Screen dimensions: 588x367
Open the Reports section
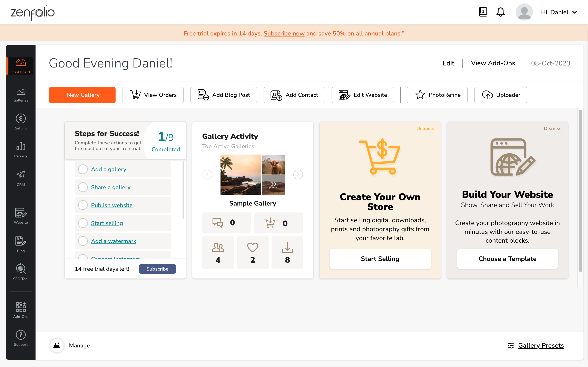(x=20, y=150)
